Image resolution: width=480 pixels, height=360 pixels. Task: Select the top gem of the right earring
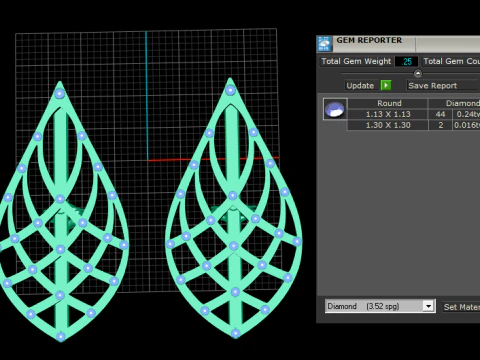pyautogui.click(x=230, y=90)
